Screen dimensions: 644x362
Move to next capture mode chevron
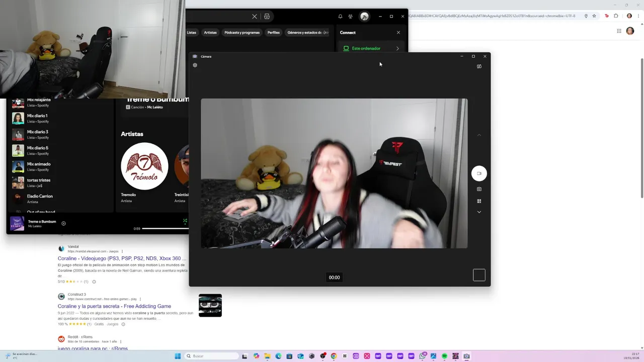(479, 212)
